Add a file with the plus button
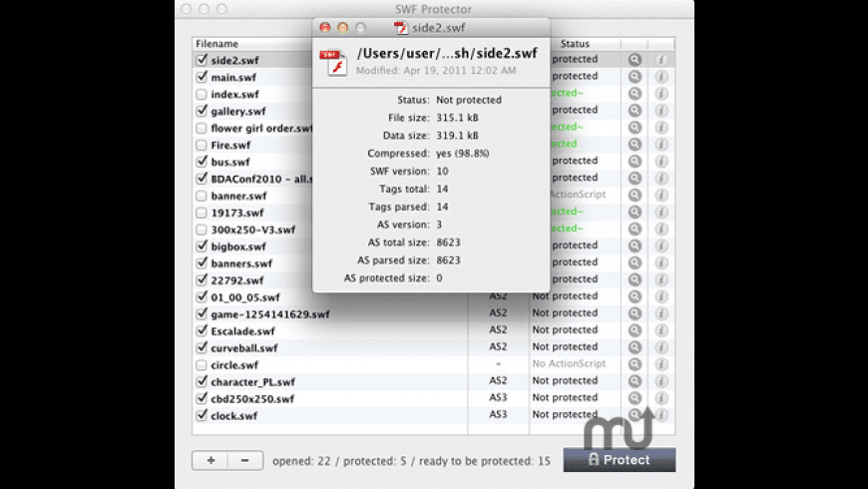 tap(211, 460)
